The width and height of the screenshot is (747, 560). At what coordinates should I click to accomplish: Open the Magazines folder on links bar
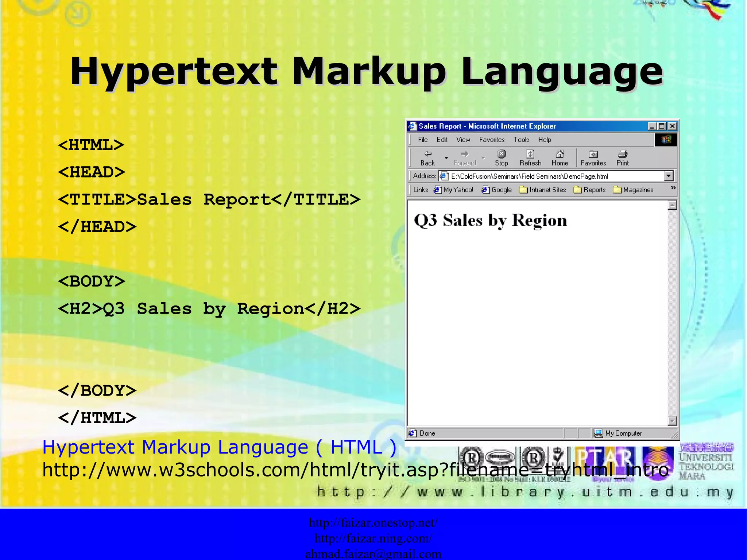pos(633,190)
